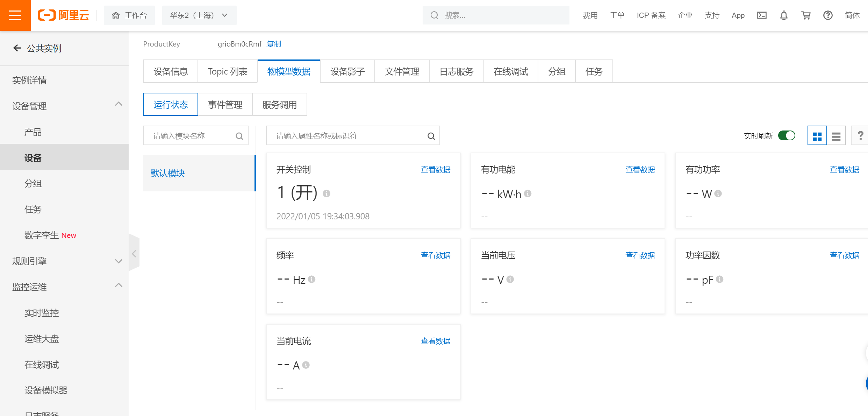This screenshot has height=416, width=868.
Task: Open the shopping cart icon
Action: click(806, 15)
